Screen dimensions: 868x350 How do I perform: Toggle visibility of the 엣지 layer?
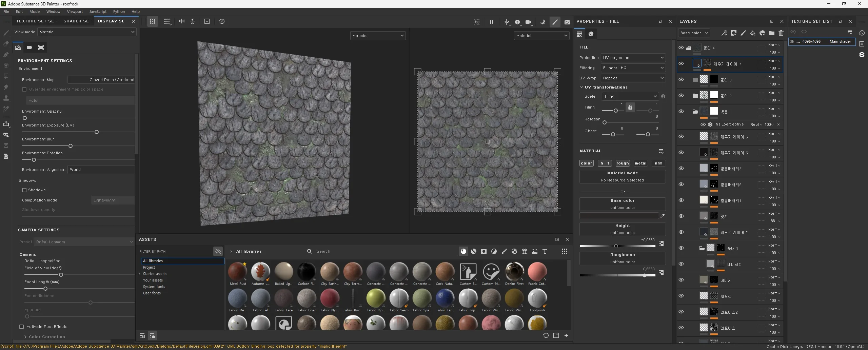coord(681,216)
